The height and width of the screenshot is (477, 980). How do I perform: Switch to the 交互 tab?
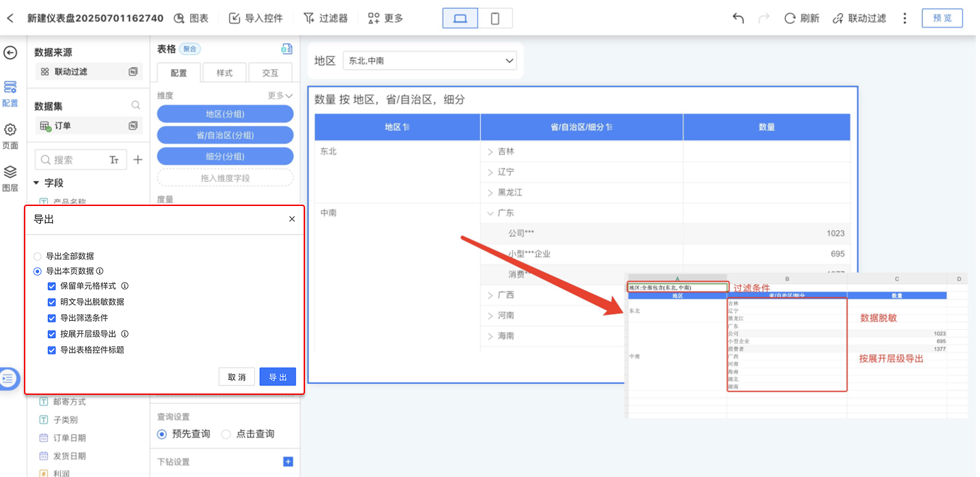270,73
